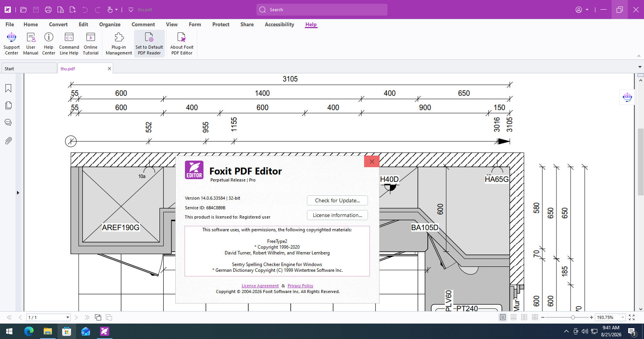Open Plug-in Management
The height and width of the screenshot is (339, 644).
click(x=119, y=44)
